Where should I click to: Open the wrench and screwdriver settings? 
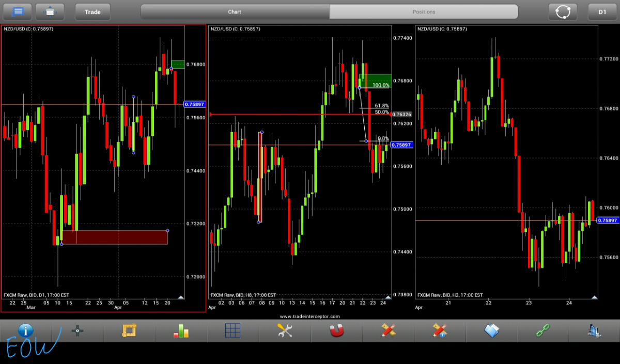285,330
